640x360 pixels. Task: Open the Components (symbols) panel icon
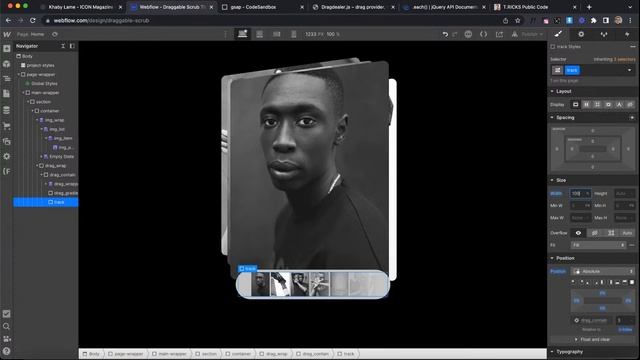(7, 64)
